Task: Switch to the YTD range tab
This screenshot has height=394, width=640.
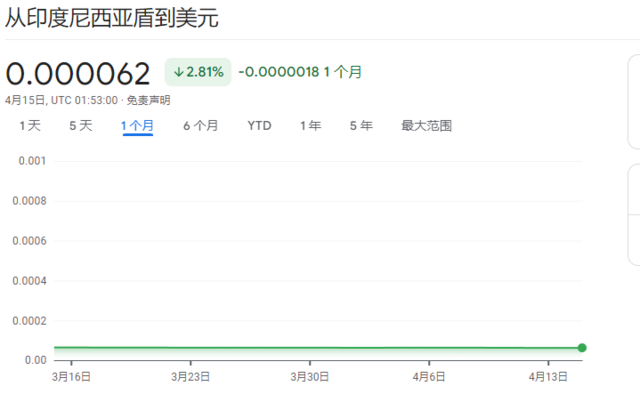Action: pos(260,126)
